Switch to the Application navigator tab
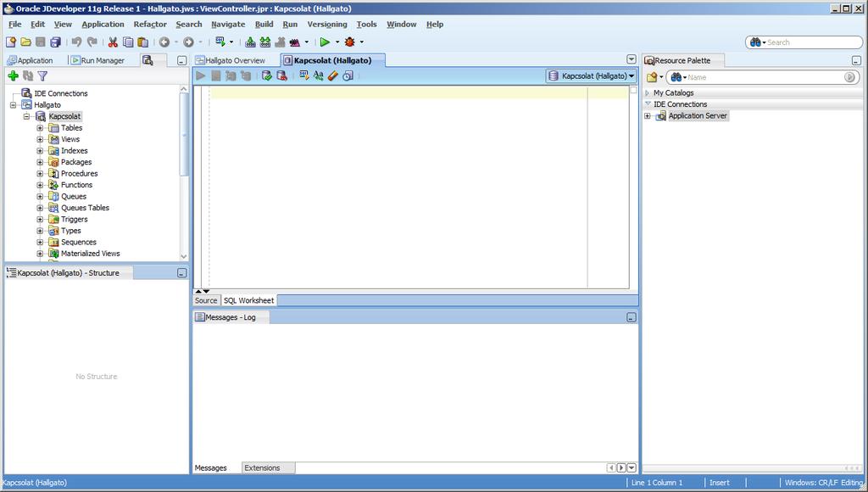The image size is (868, 492). [31, 60]
